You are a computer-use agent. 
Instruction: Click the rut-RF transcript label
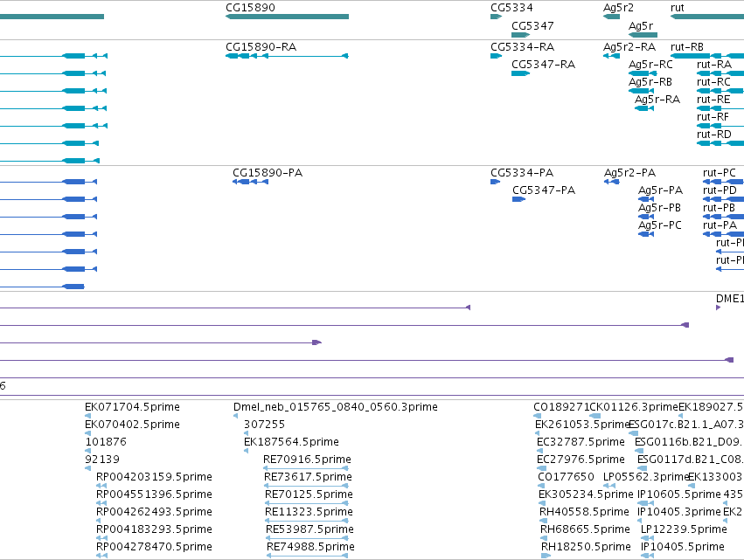(x=713, y=117)
